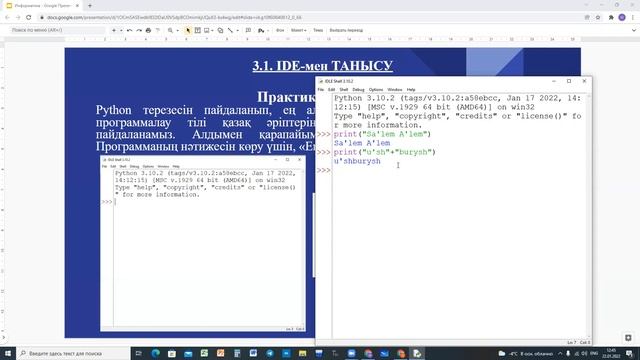Viewport: 640px width, 360px height.
Task: Open the Windows Start menu
Action: [8, 353]
